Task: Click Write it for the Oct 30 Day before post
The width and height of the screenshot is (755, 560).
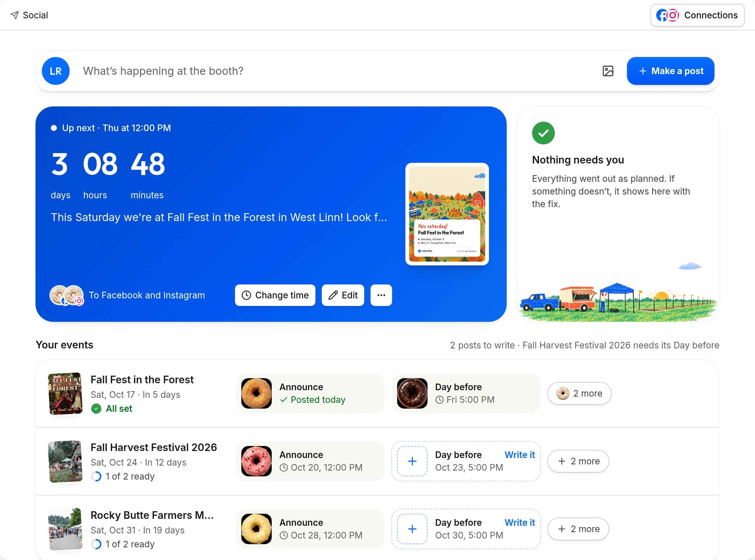Action: tap(519, 522)
